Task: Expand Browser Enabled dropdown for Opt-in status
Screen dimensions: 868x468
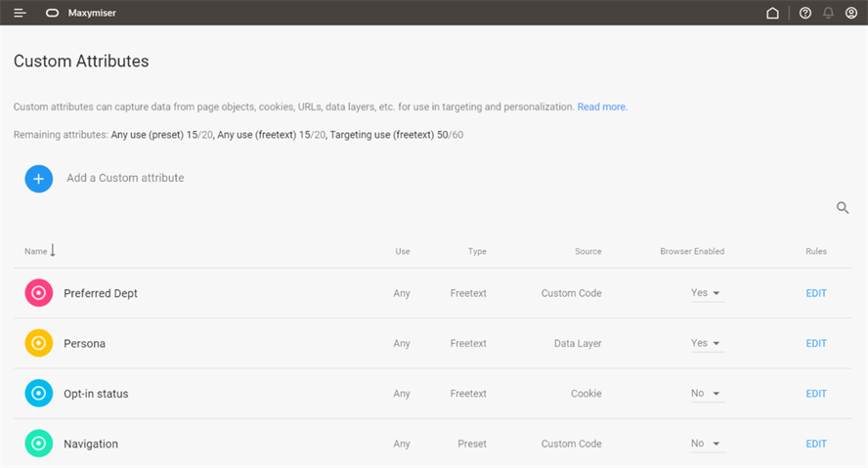Action: click(x=706, y=394)
